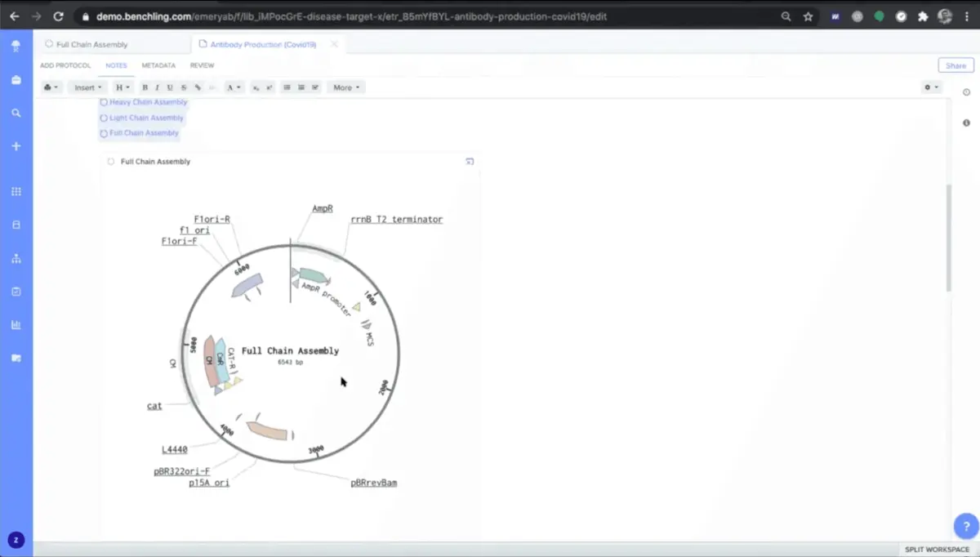Click the pBR322ori-F label
Screen dimensions: 980x557
pyautogui.click(x=182, y=471)
